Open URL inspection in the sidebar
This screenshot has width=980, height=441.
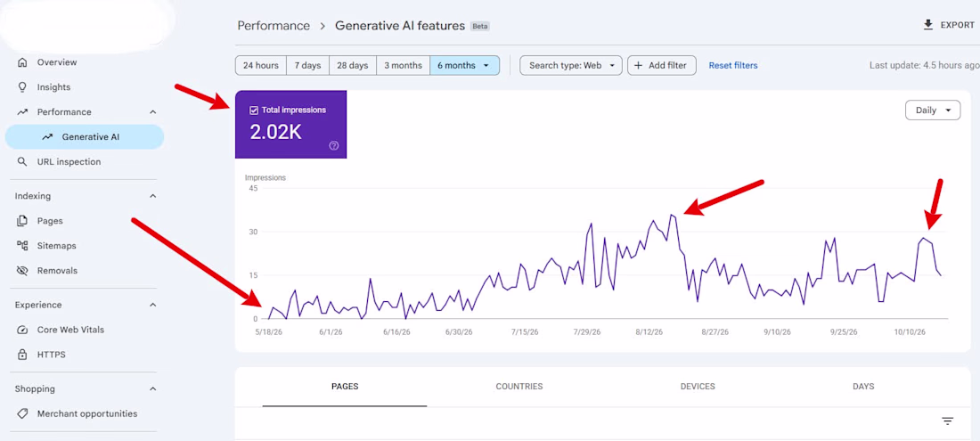click(69, 162)
